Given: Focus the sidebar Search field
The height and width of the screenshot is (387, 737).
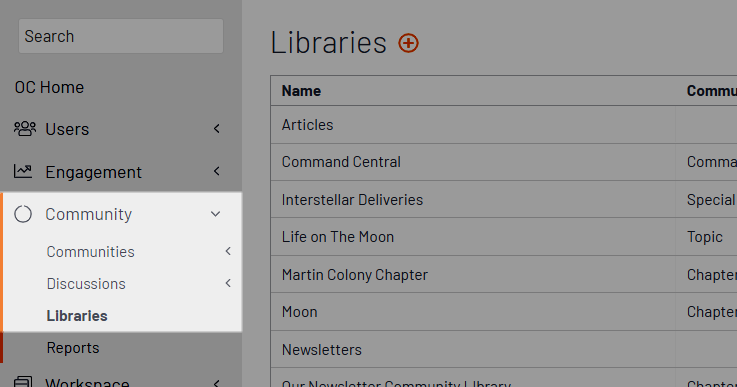Looking at the screenshot, I should pyautogui.click(x=121, y=36).
